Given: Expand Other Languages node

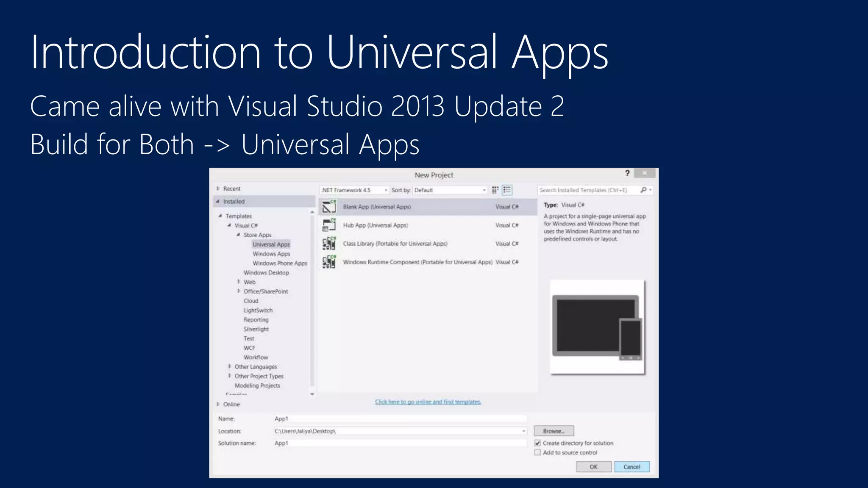Looking at the screenshot, I should tap(229, 366).
